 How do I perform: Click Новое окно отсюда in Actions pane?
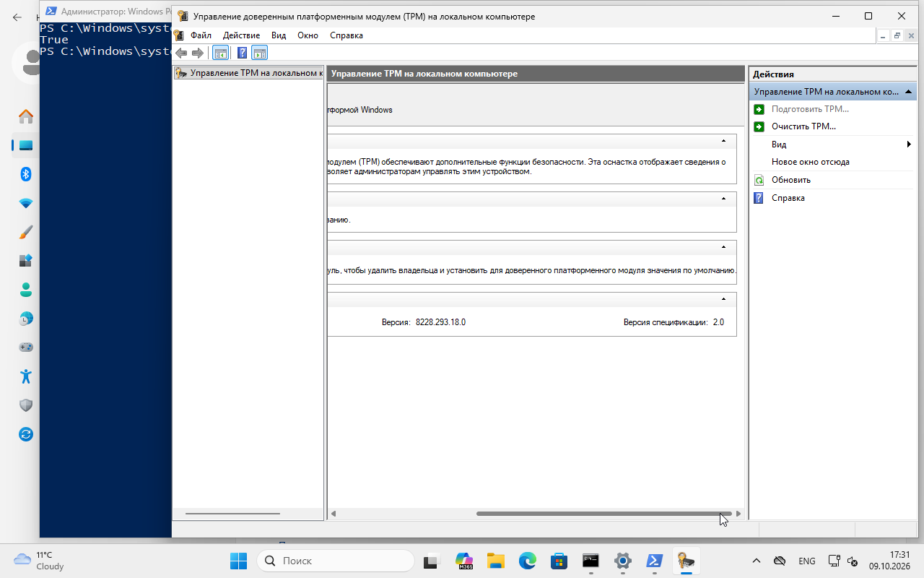pos(810,162)
